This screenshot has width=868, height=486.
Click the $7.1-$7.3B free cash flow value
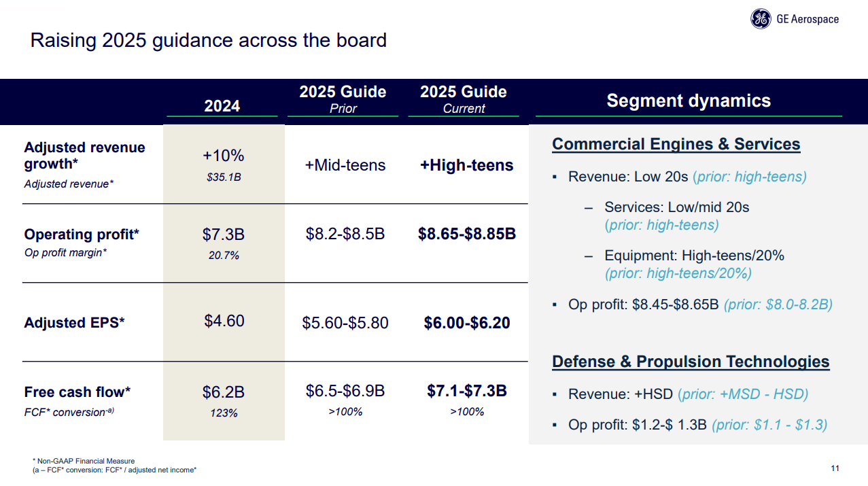(x=466, y=391)
